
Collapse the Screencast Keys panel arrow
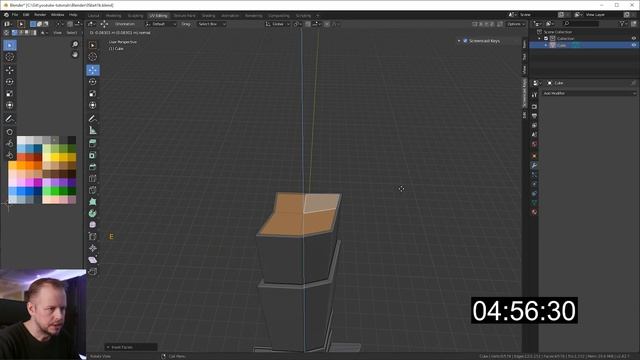459,41
